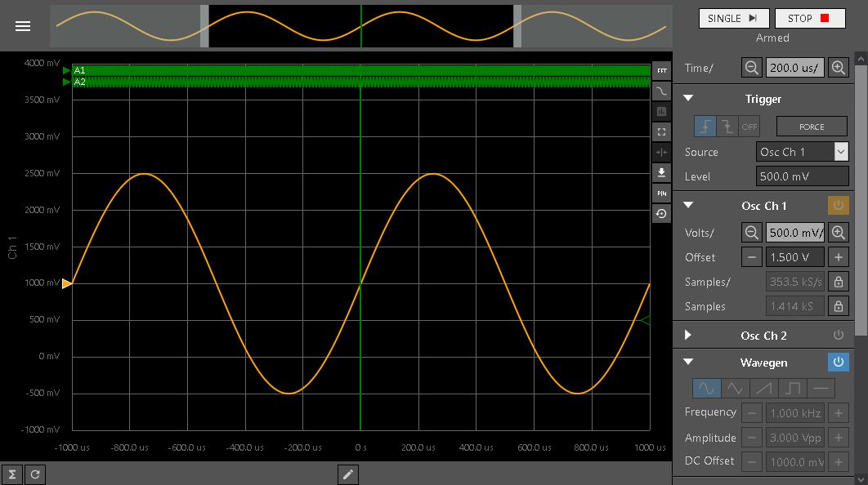This screenshot has width=868, height=485.
Task: Decrease Wavegen Amplitude
Action: (752, 438)
